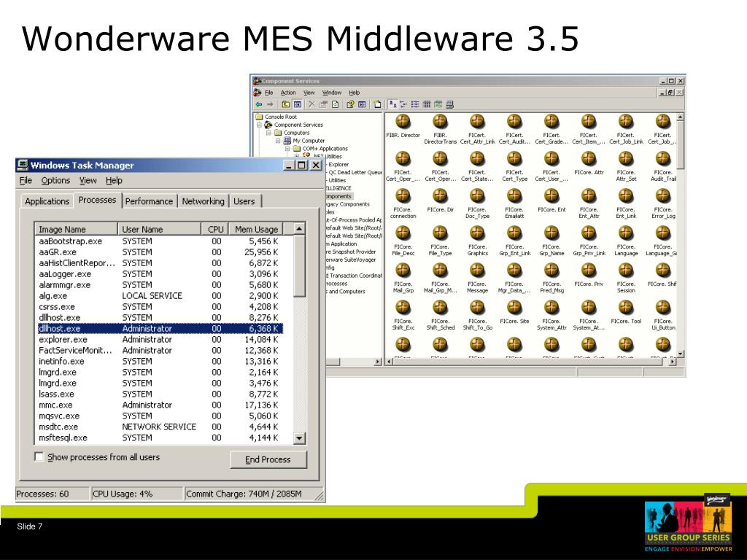The image size is (747, 560).
Task: Select the FICore. connection component
Action: click(x=403, y=203)
